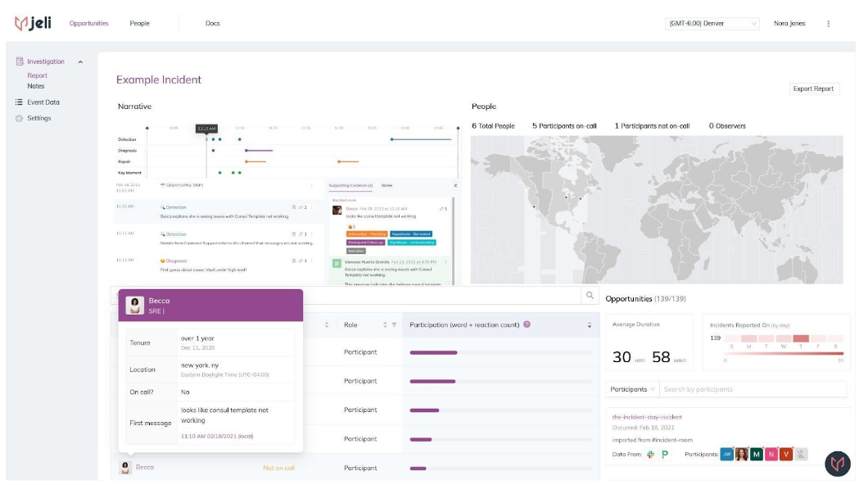Image resolution: width=868 pixels, height=485 pixels.
Task: Open the Docs navigation link
Action: (213, 23)
